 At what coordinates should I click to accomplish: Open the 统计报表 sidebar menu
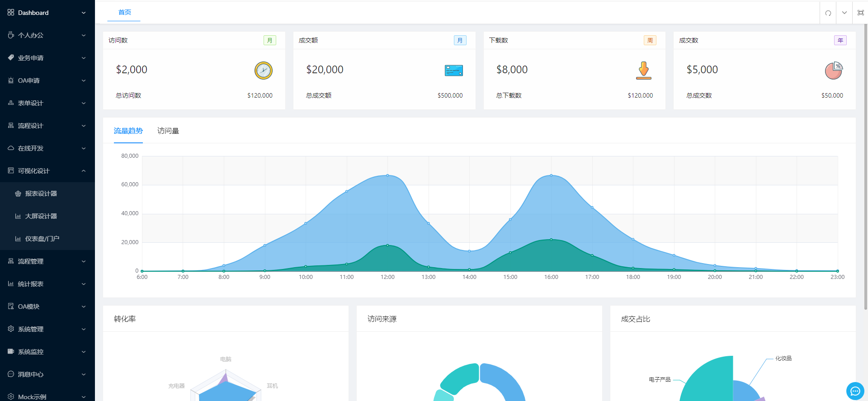pyautogui.click(x=47, y=284)
